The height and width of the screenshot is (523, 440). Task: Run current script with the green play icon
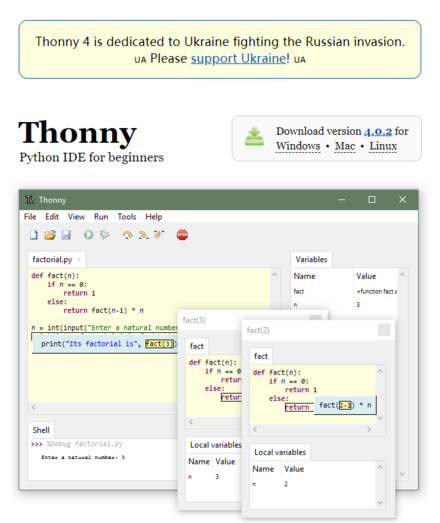[x=88, y=235]
